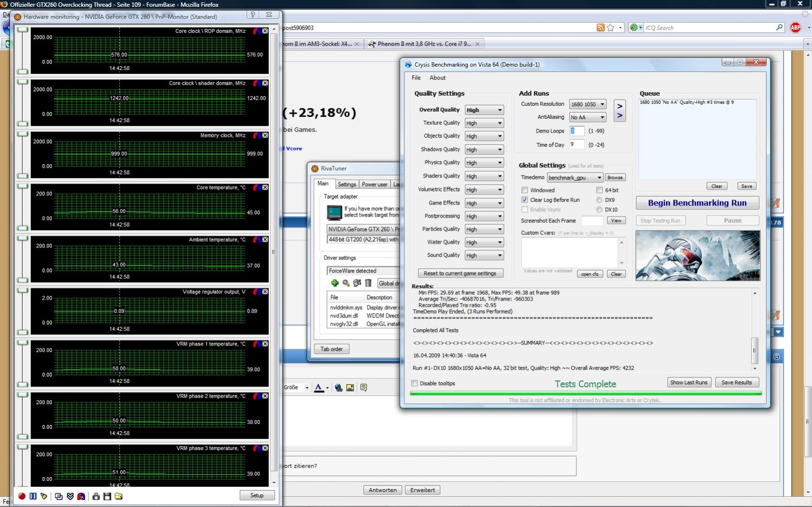The height and width of the screenshot is (507, 812).
Task: Click green plus icon in RivaTuner driver settings
Action: [x=335, y=283]
